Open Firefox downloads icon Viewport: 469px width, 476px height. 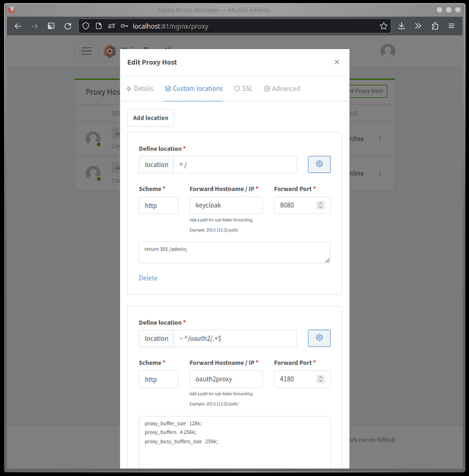point(402,26)
